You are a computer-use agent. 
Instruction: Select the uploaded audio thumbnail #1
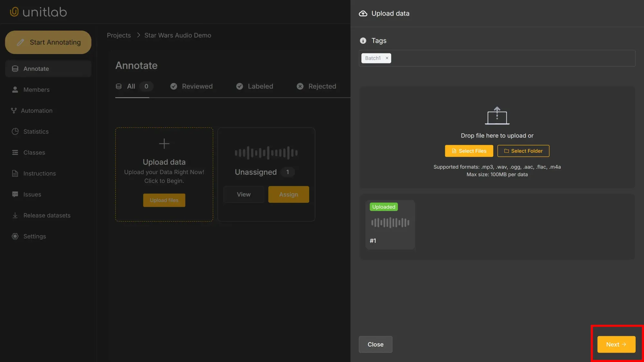tap(390, 225)
